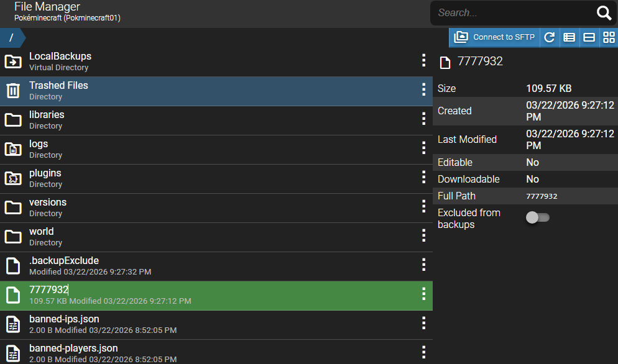Image resolution: width=618 pixels, height=364 pixels.
Task: Click Connect to SFTP button
Action: point(495,37)
